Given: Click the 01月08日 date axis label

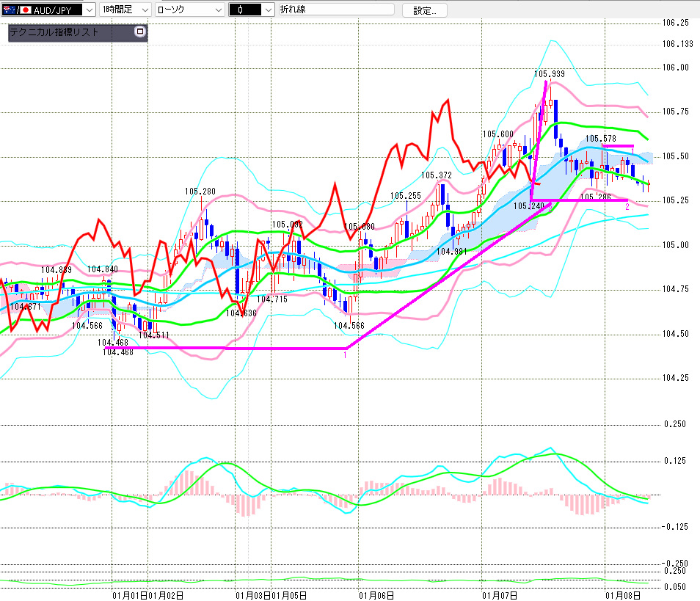Looking at the screenshot, I should [622, 596].
